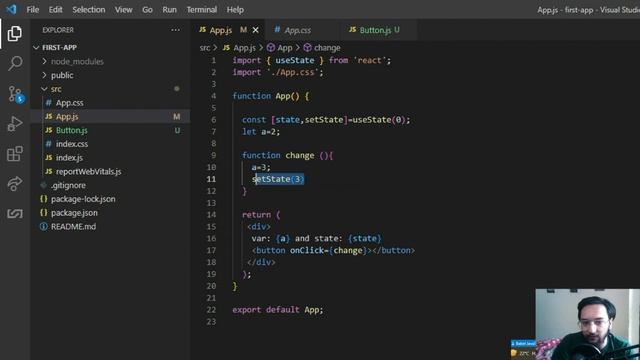Collapse the src folder
Image resolution: width=640 pixels, height=360 pixels.
[x=44, y=89]
